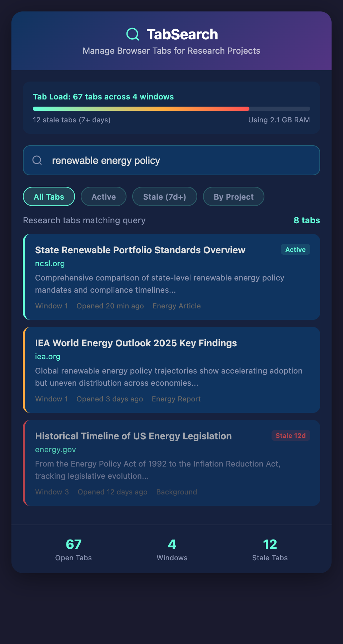Open Historical Timeline of US Energy Legislation
The height and width of the screenshot is (644, 343).
click(x=133, y=436)
